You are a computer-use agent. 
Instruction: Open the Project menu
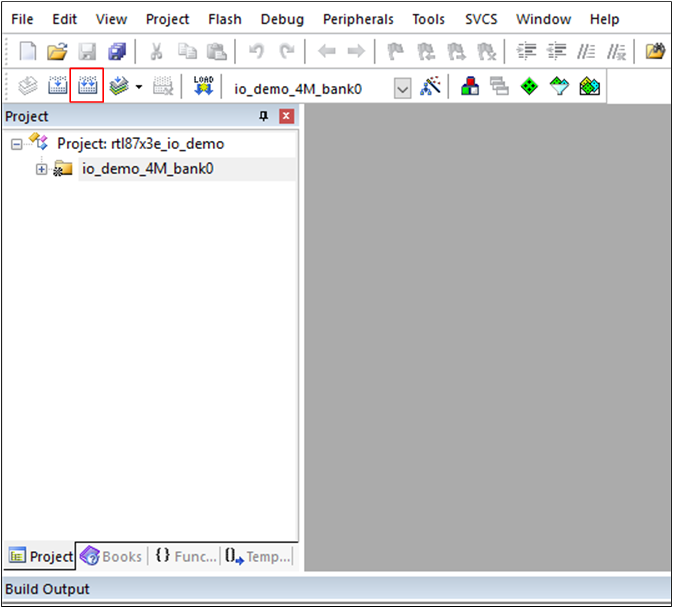tap(167, 19)
